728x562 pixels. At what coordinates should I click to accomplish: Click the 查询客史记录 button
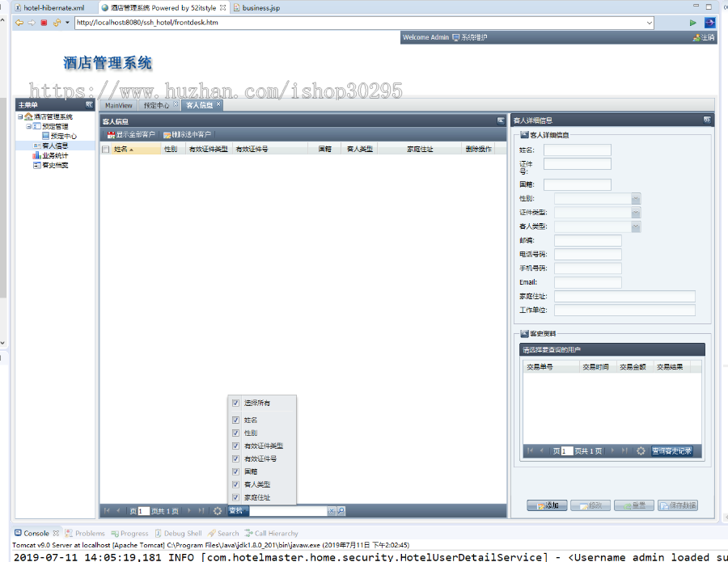672,451
